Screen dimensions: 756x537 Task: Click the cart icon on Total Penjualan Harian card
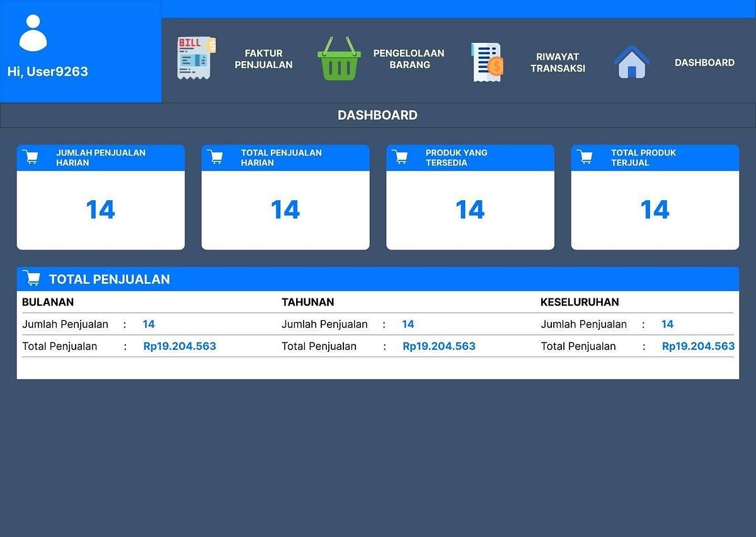(x=215, y=156)
